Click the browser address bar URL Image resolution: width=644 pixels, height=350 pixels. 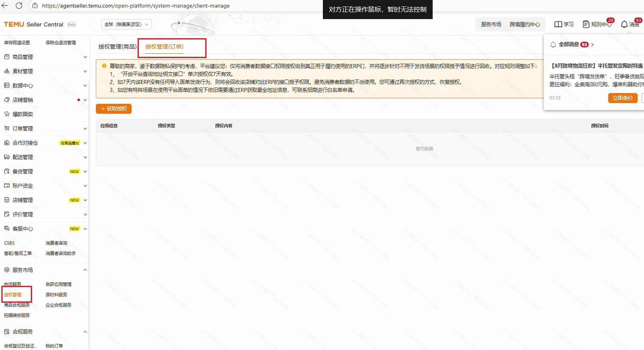(x=136, y=6)
